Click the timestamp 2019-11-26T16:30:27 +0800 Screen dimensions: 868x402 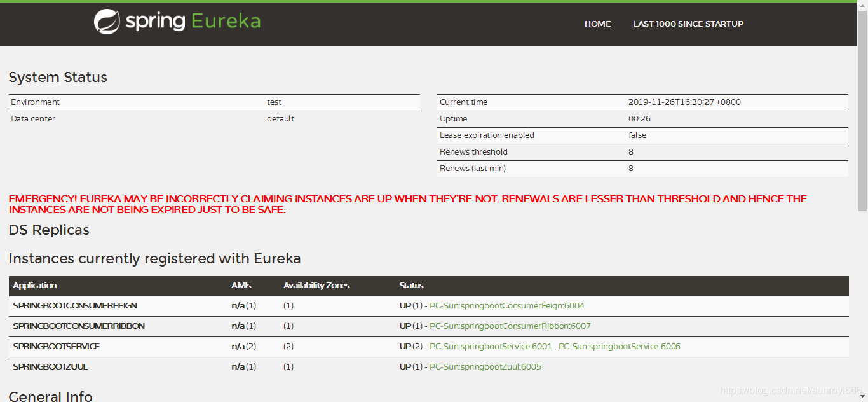684,102
